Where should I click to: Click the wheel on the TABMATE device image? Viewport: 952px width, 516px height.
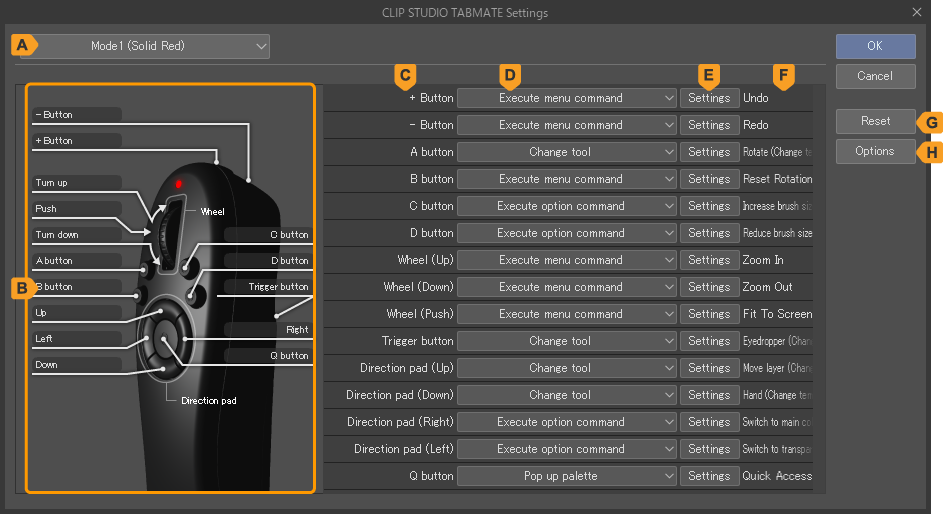[170, 234]
